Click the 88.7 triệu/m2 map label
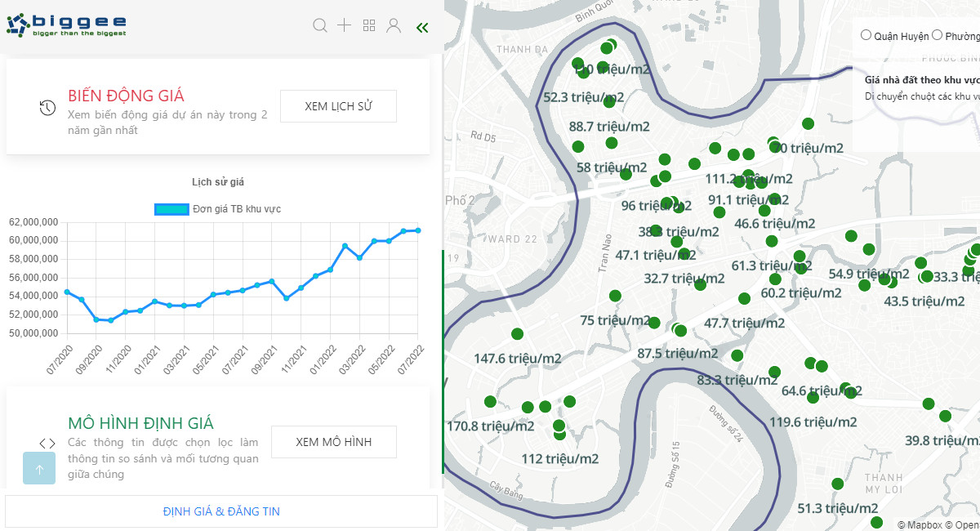 click(x=609, y=127)
